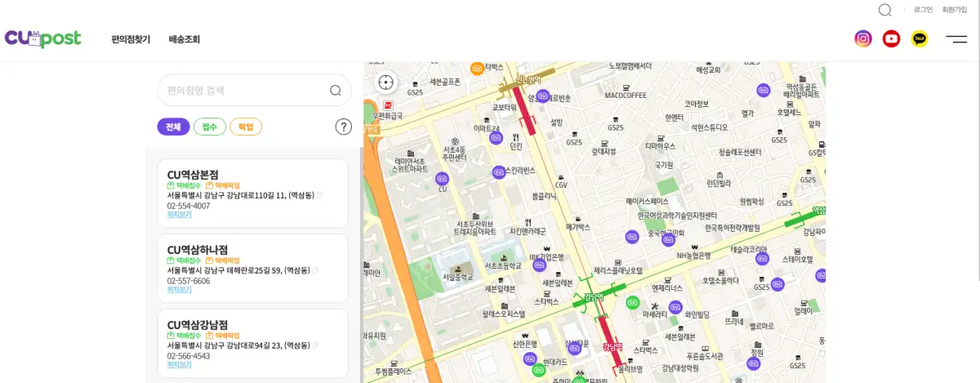
Task: Select purple CU marker beside 이마트24
Action: 495,137
